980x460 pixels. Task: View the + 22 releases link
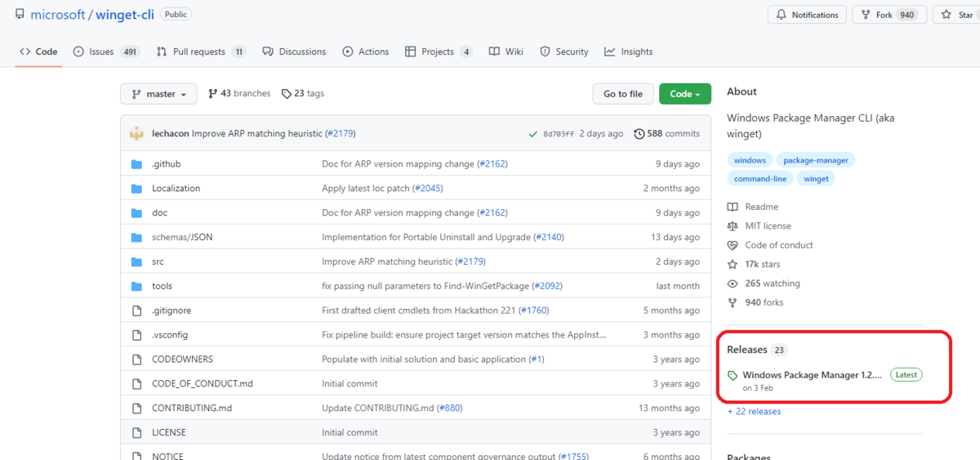coord(754,411)
